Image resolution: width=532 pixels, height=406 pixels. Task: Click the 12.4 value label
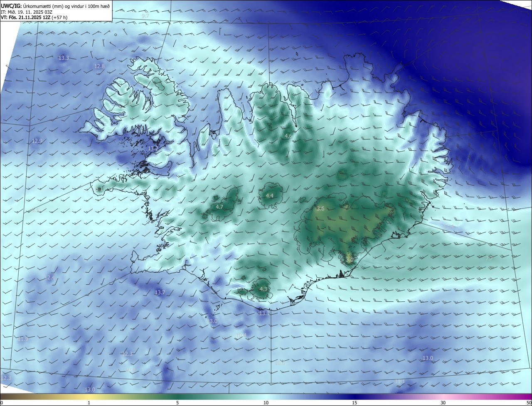point(49,277)
